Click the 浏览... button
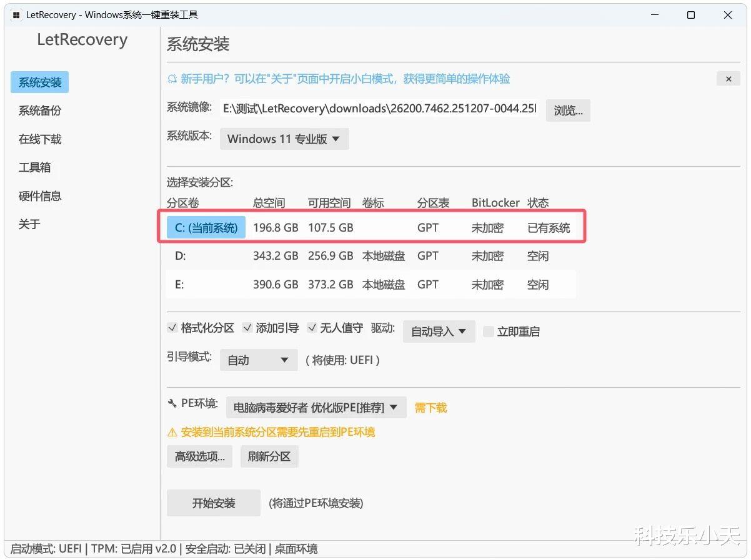This screenshot has height=560, width=751. (568, 111)
